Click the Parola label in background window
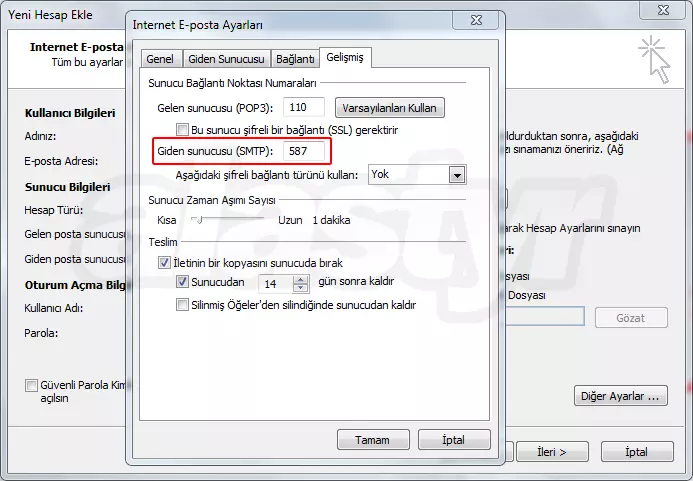 tap(41, 333)
